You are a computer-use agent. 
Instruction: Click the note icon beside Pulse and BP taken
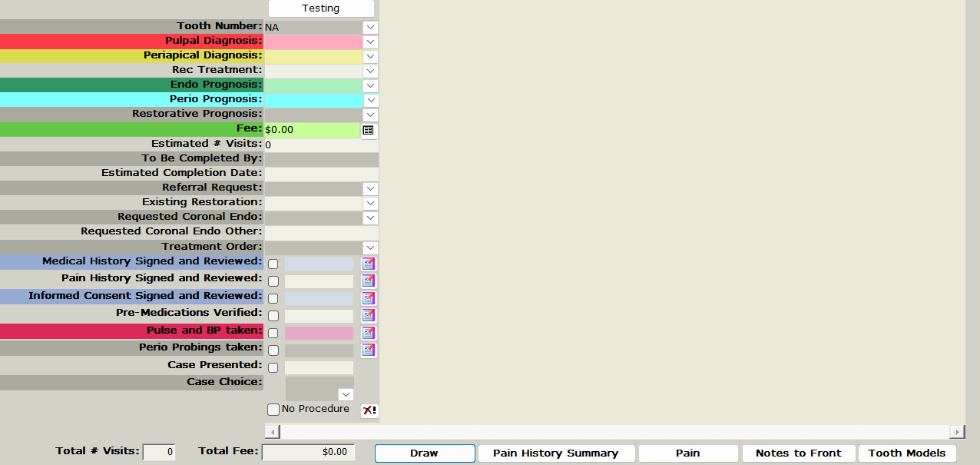(x=369, y=333)
